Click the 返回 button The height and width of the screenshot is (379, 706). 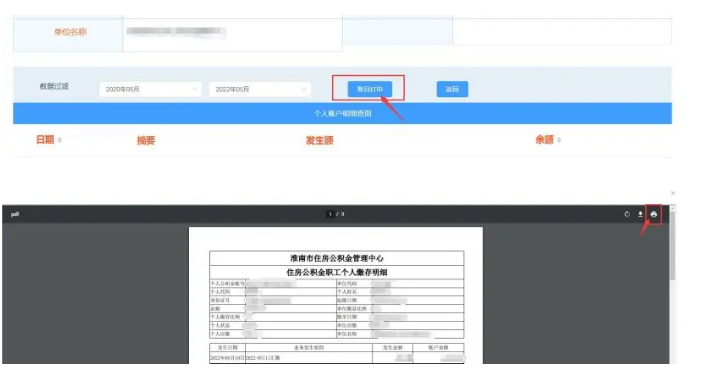pyautogui.click(x=452, y=89)
